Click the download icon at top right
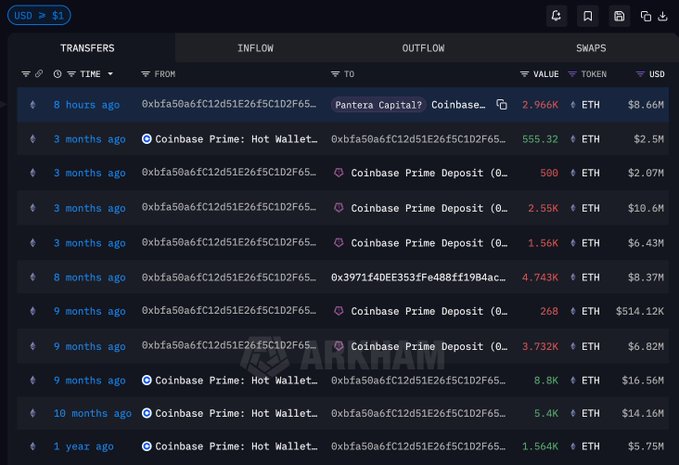Image resolution: width=679 pixels, height=465 pixels. pos(663,16)
